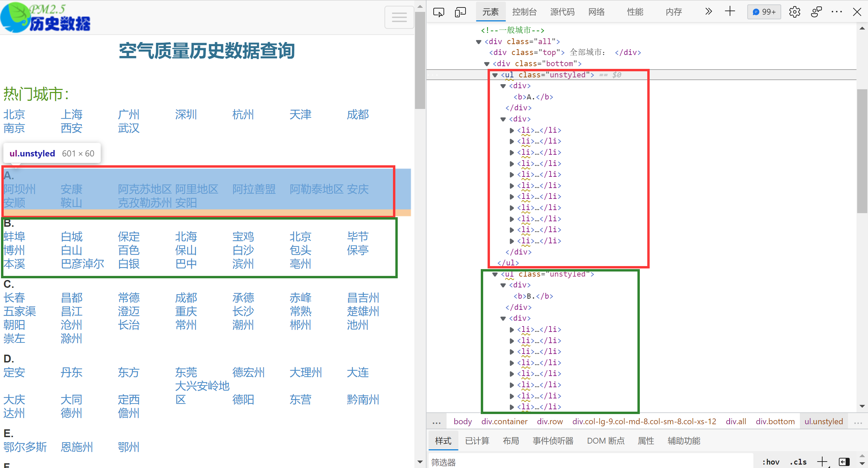Open DevTools settings gear
This screenshot has width=868, height=468.
point(794,12)
